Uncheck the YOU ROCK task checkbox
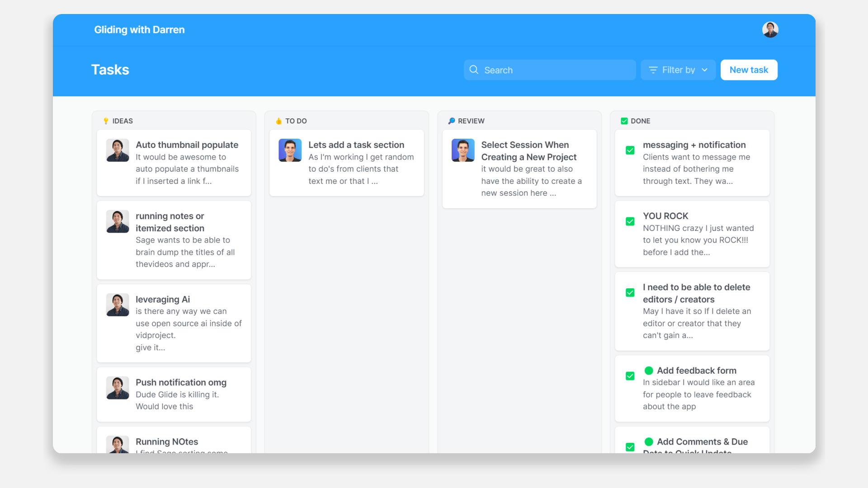The width and height of the screenshot is (868, 488). [630, 221]
